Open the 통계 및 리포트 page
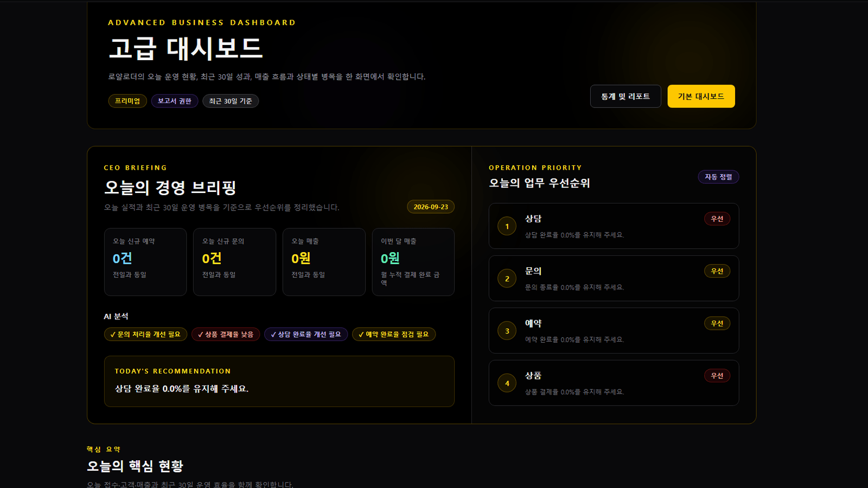 coord(626,97)
